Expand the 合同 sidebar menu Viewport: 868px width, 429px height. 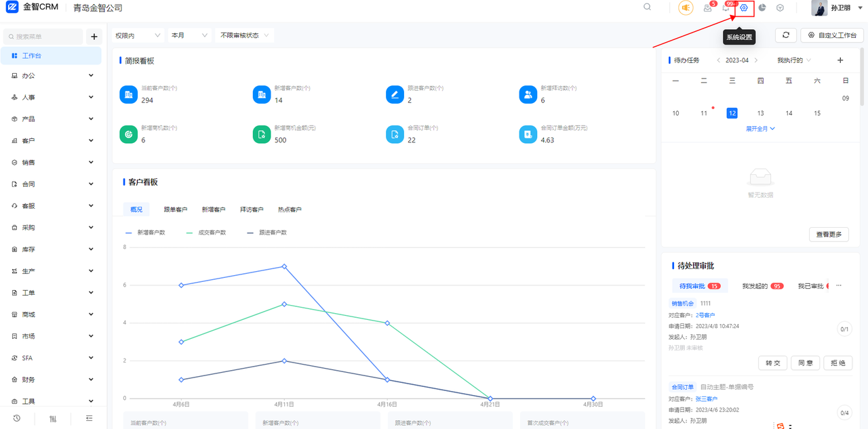coord(52,184)
